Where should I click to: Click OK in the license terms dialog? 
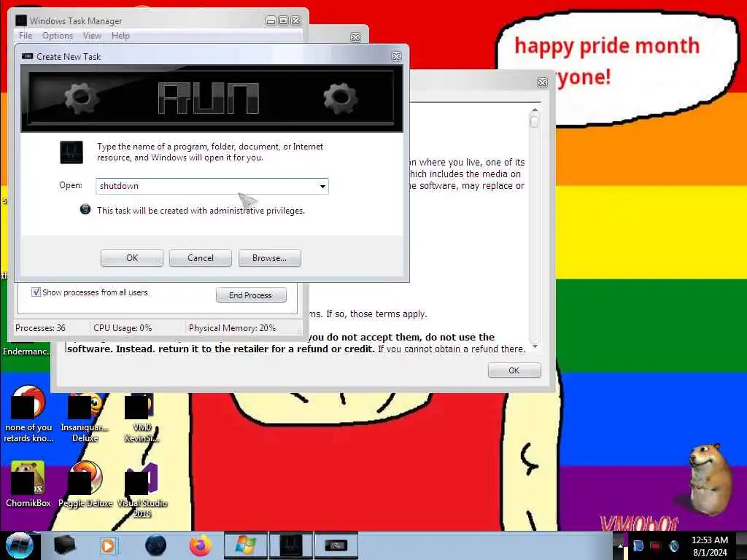click(514, 370)
